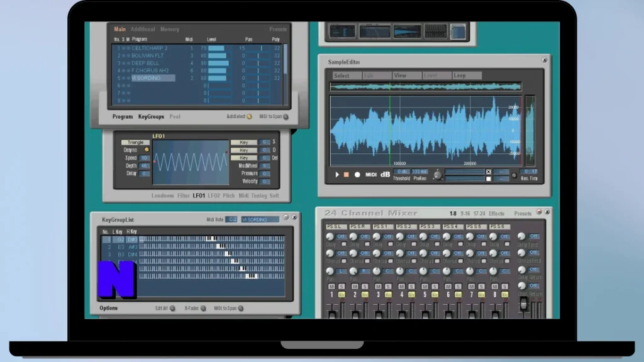Toggle MIDI to Span in program panel
Image resolution: width=644 pixels, height=362 pixels.
coord(286,117)
